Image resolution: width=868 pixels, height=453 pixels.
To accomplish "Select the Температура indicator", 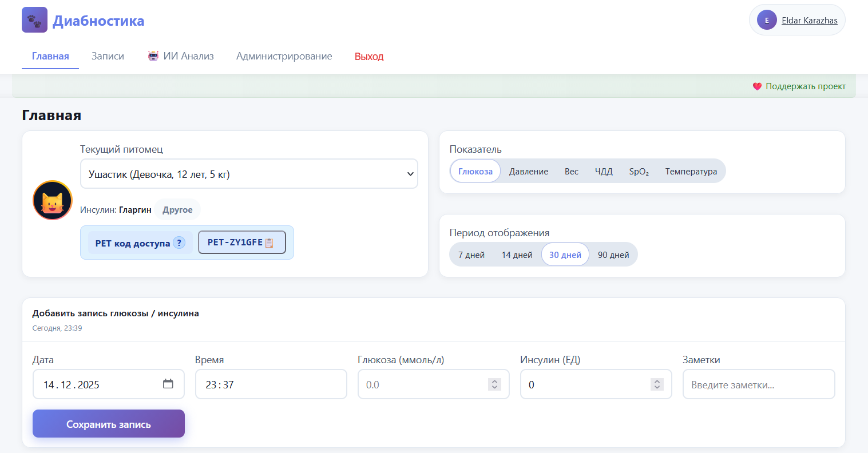I will 691,172.
